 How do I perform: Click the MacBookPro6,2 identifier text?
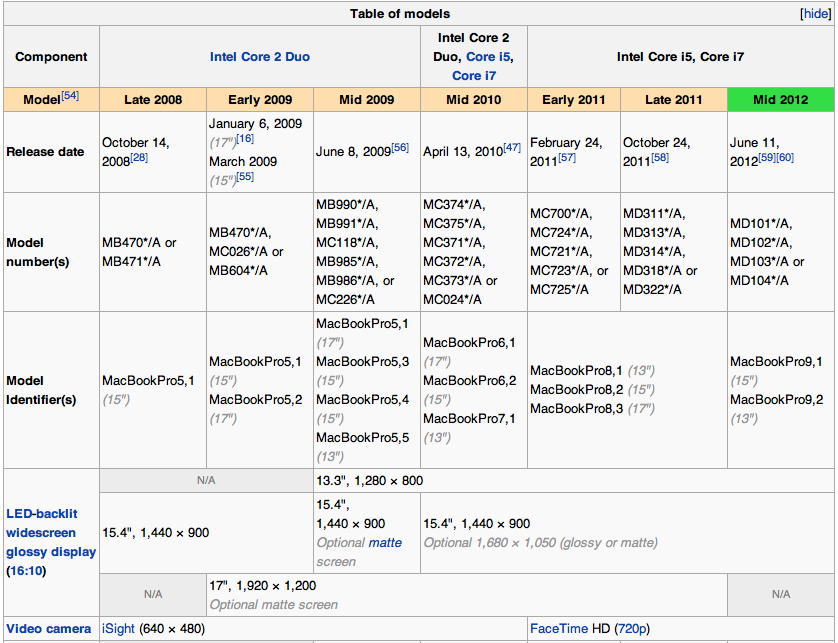pyautogui.click(x=470, y=381)
